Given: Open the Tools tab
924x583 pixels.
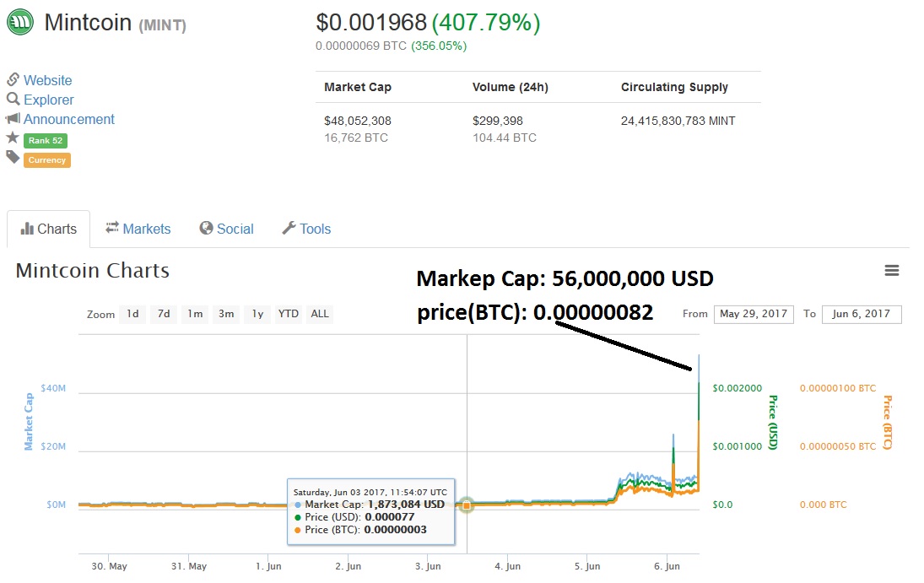Looking at the screenshot, I should [x=305, y=229].
